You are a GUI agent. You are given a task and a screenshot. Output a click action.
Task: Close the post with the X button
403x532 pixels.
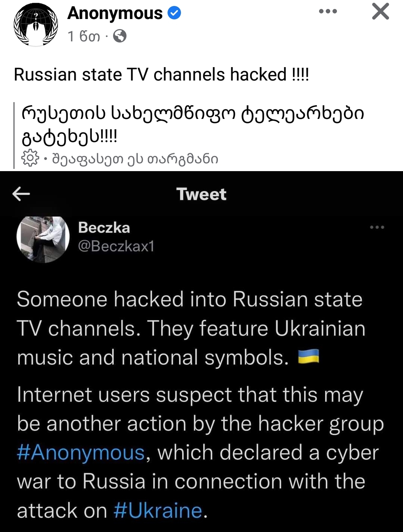click(380, 11)
